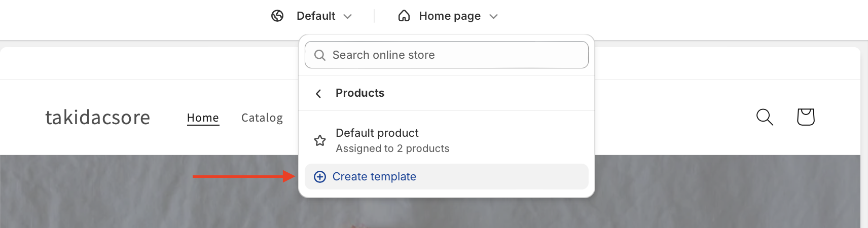Open the Catalog navigation link

[262, 118]
